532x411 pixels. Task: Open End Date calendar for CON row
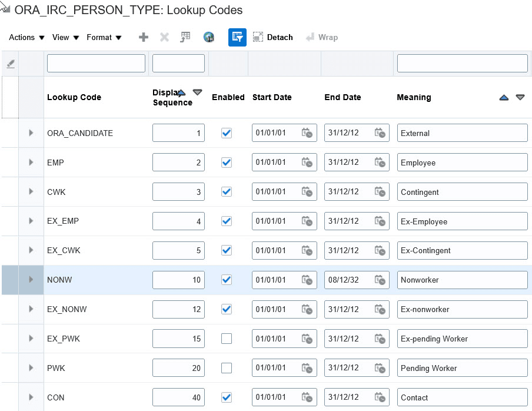[380, 397]
